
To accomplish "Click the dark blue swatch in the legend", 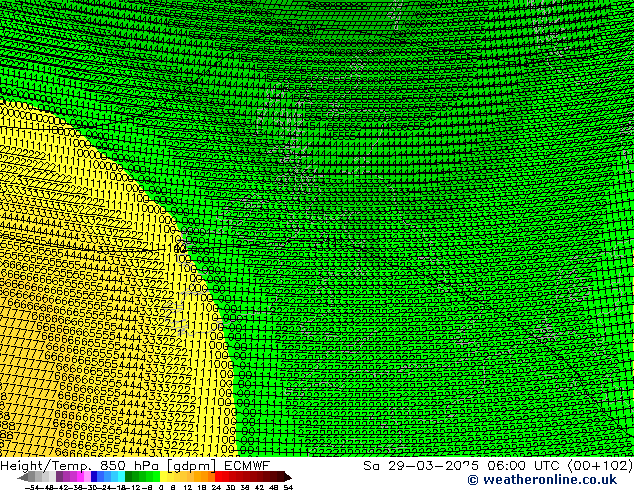I will click(x=94, y=476).
